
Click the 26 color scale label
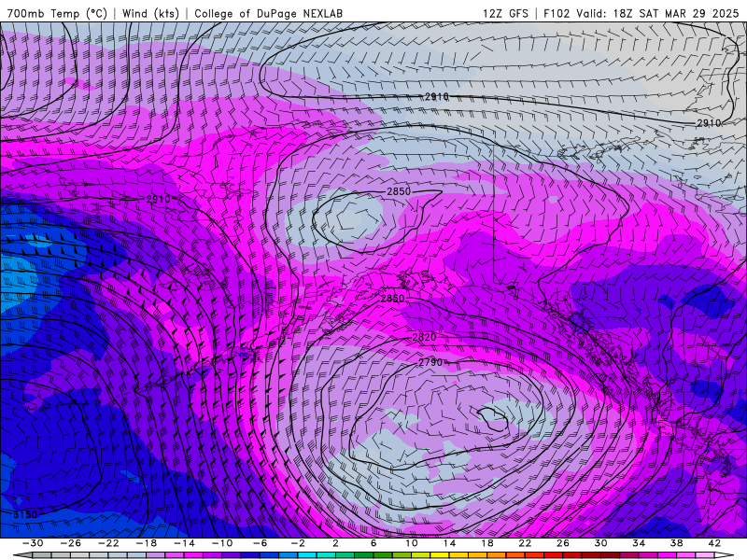click(563, 543)
